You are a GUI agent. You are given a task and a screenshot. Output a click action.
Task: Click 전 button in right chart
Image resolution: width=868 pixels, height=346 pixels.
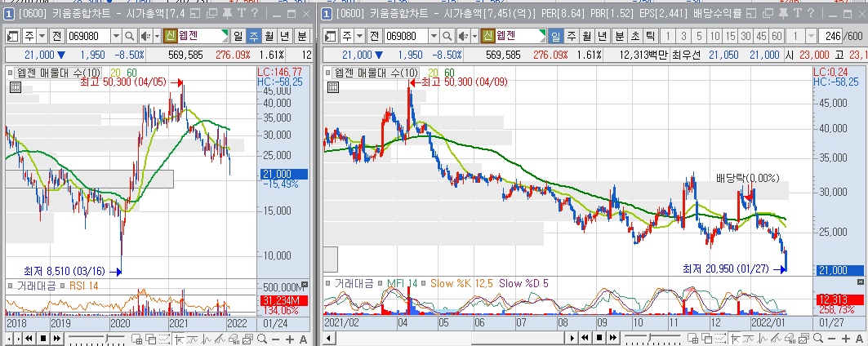point(375,37)
